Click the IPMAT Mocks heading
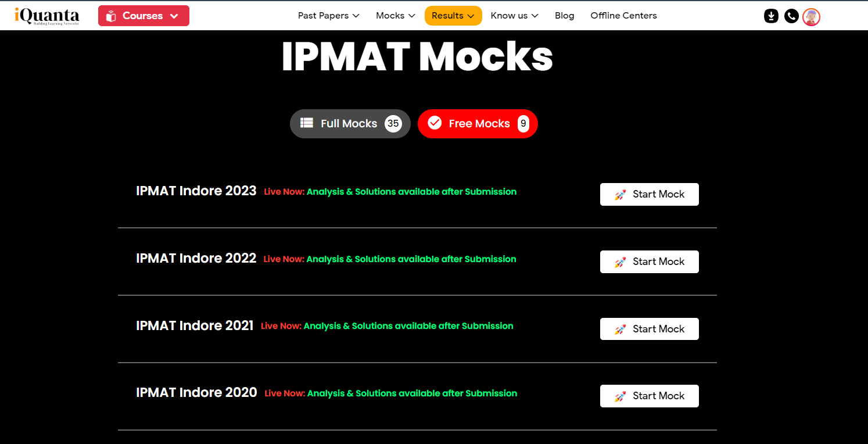868x444 pixels. tap(417, 56)
